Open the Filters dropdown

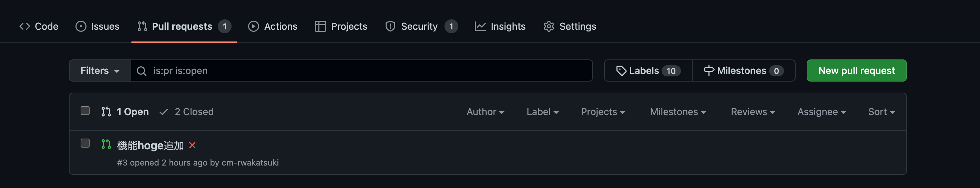100,70
